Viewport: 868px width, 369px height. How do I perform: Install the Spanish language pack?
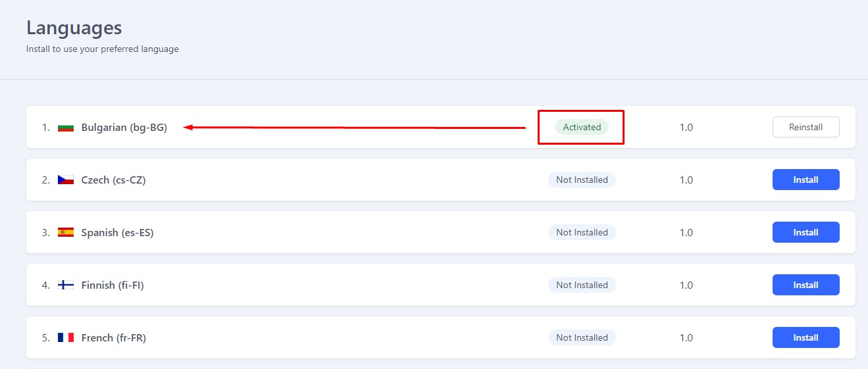(805, 232)
